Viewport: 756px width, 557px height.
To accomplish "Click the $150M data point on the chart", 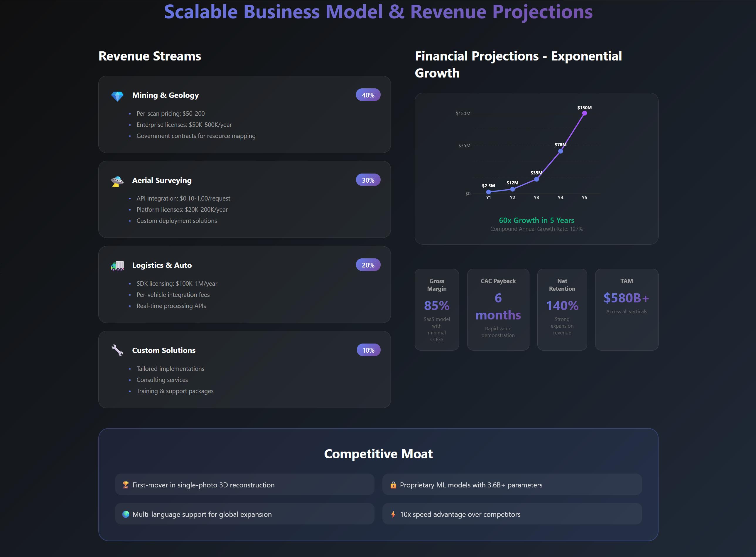I will tap(584, 113).
